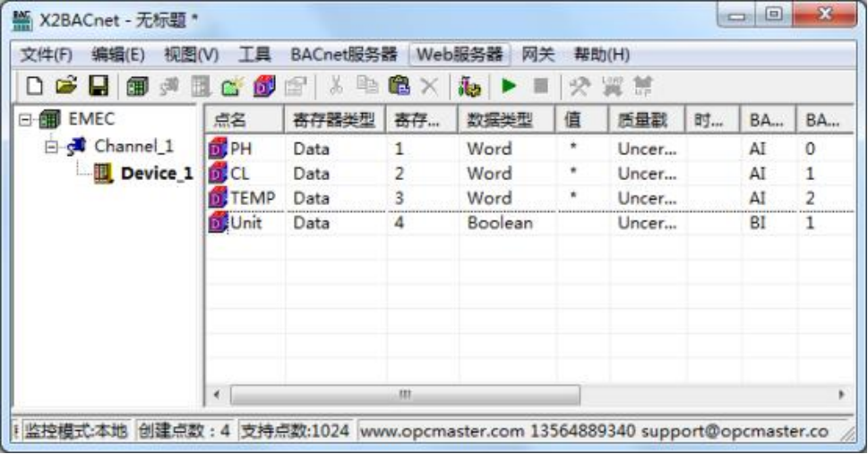
Task: Select Device_1 label in the tree
Action: pyautogui.click(x=157, y=174)
